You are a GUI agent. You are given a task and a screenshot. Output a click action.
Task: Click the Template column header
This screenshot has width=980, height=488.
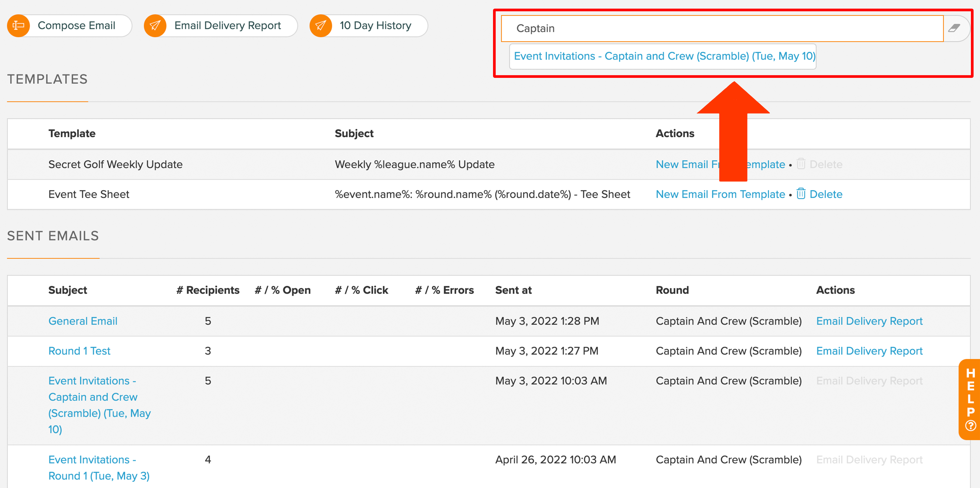72,133
